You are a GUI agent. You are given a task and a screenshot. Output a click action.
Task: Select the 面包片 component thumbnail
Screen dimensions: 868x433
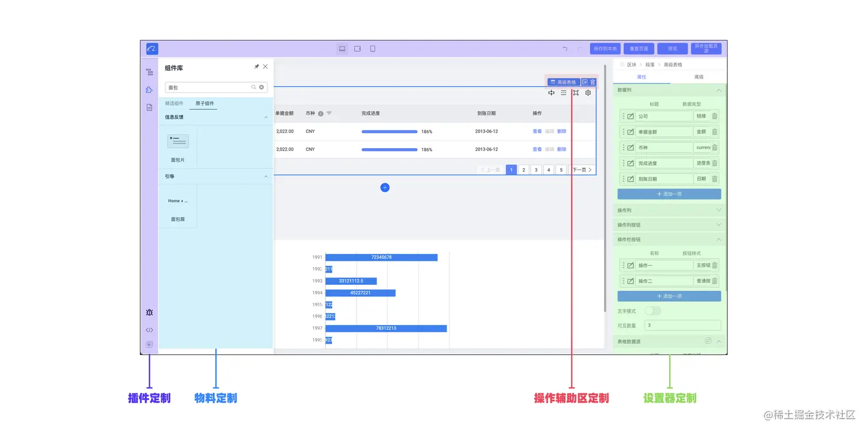click(x=178, y=141)
